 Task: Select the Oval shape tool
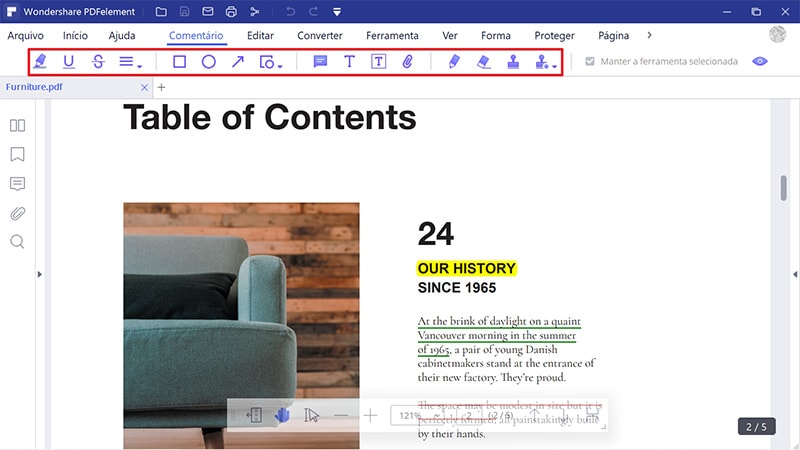[x=208, y=62]
